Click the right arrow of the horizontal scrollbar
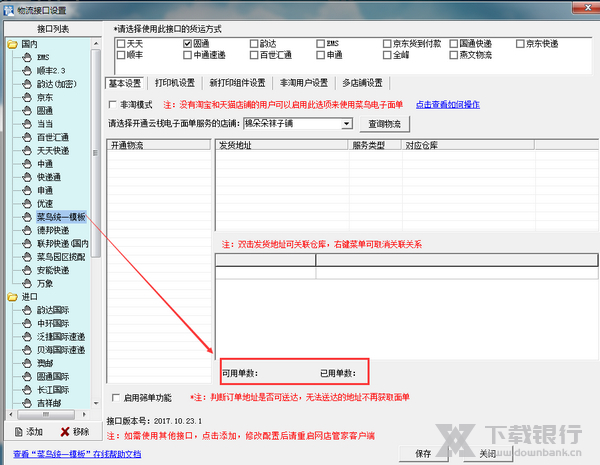 coord(84,414)
